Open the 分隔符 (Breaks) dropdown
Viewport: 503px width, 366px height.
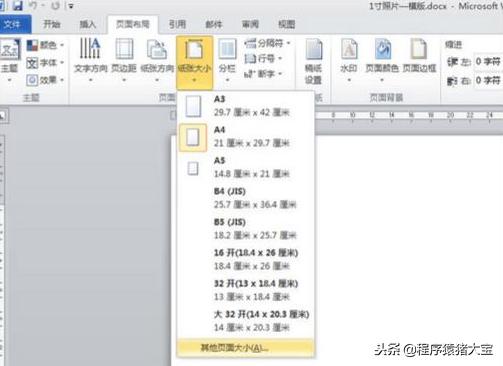(267, 43)
